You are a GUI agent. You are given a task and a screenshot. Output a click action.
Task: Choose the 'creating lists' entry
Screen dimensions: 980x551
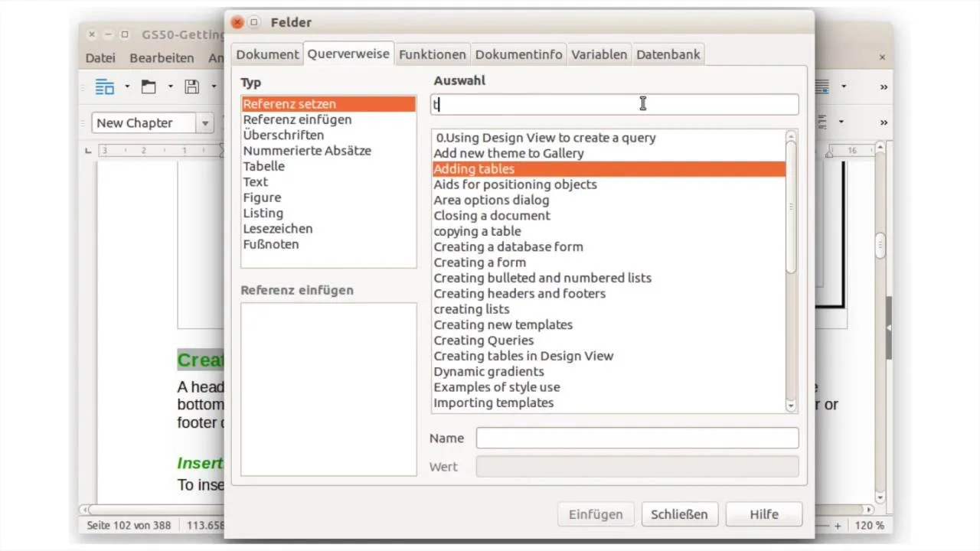coord(609,309)
